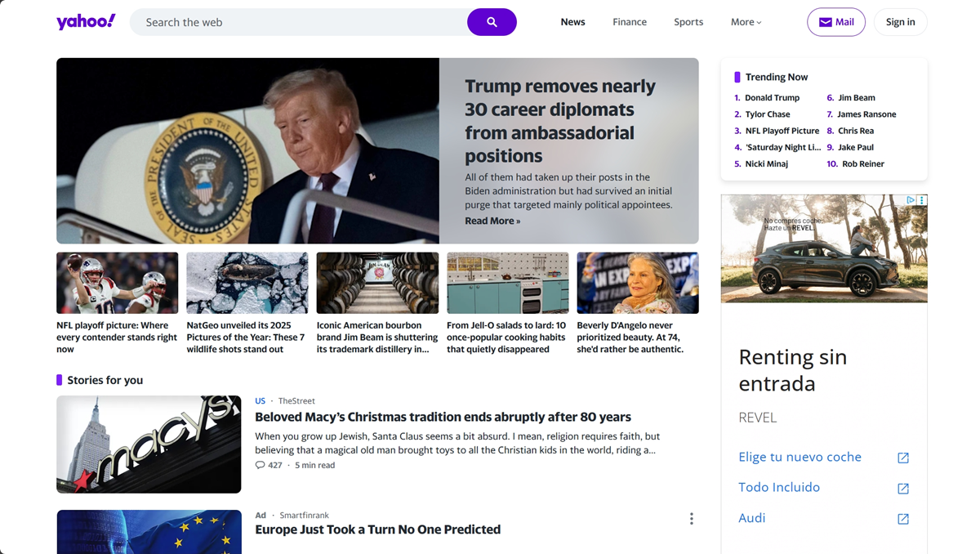Open the News tab

572,22
